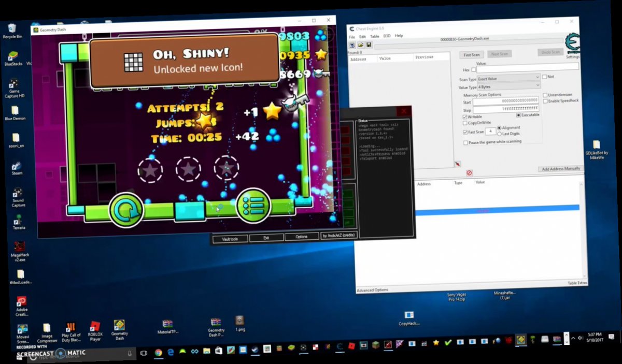Screen dimensions: 622x364
Task: Click the Vault tools button in hack tool
Action: pyautogui.click(x=230, y=239)
